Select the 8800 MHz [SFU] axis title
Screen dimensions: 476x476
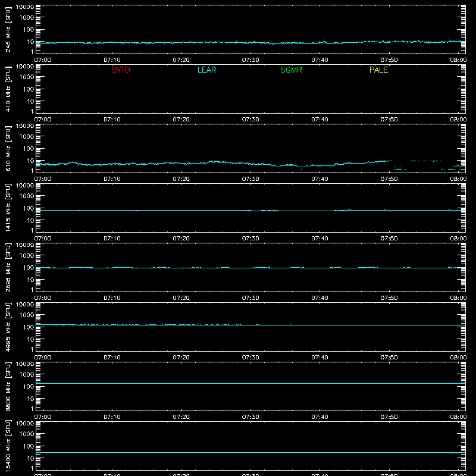[8, 386]
